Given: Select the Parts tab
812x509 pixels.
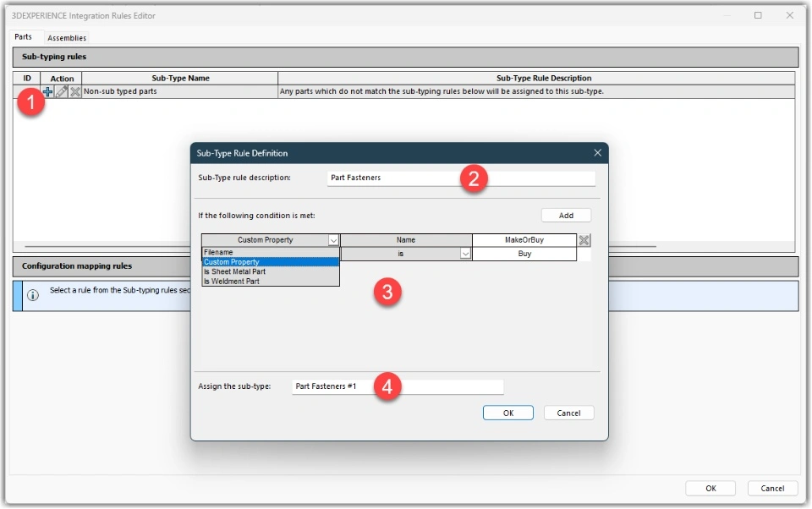Looking at the screenshot, I should point(24,36).
